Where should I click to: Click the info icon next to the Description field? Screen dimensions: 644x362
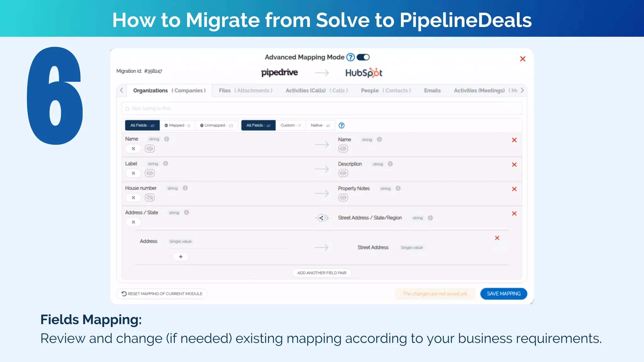(390, 164)
